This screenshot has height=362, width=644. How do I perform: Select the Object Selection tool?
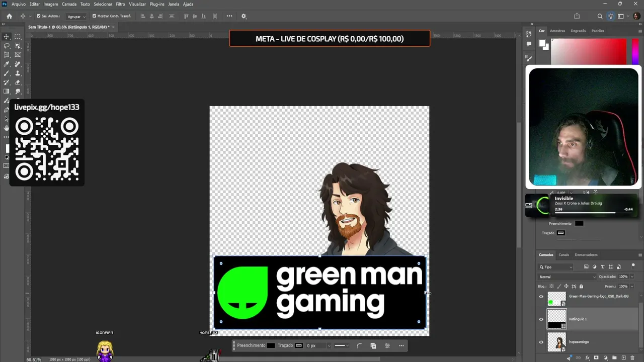[18, 46]
